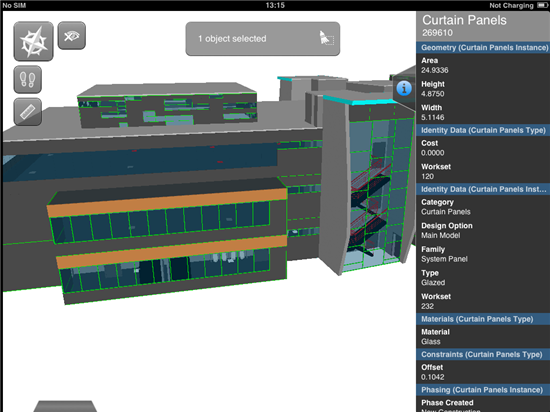
Task: Select the Width value 5.1146
Action: [432, 117]
